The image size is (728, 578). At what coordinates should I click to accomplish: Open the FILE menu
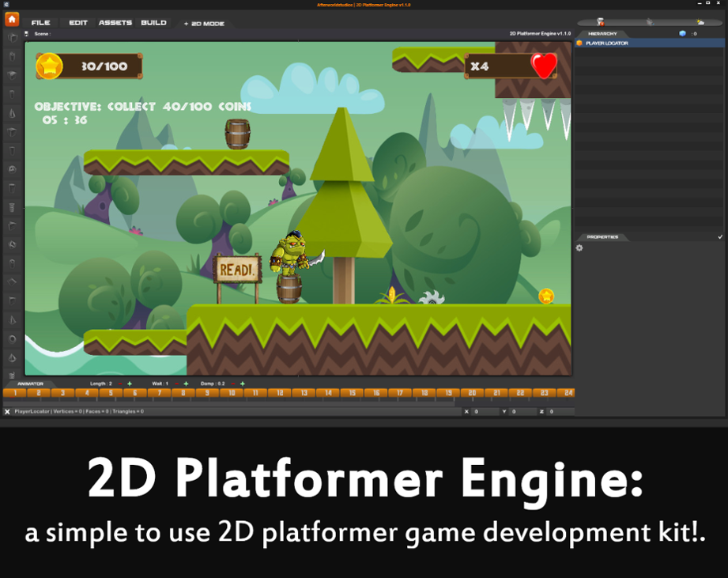pyautogui.click(x=41, y=23)
